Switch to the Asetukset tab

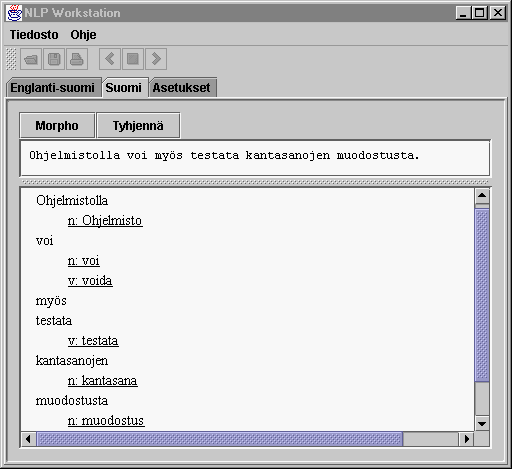pos(182,88)
